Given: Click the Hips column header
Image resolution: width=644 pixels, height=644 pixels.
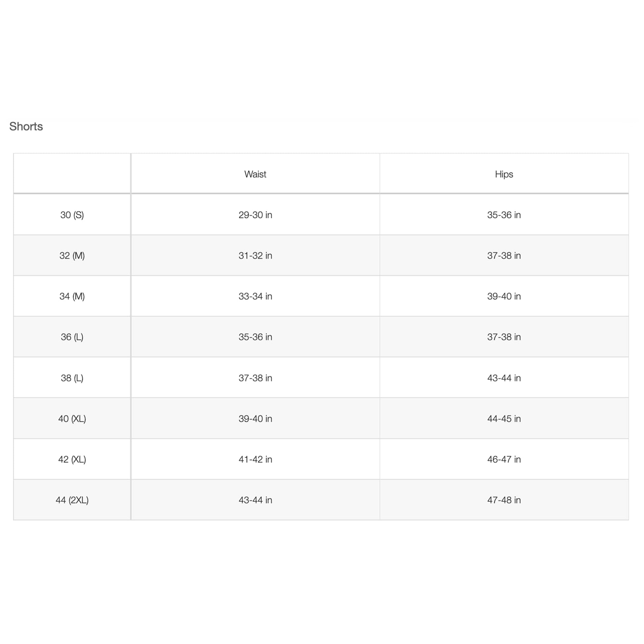Looking at the screenshot, I should 504,174.
